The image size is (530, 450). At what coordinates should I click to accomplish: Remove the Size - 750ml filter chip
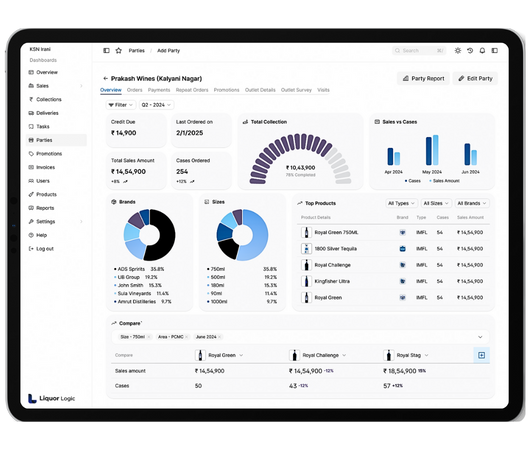149,337
